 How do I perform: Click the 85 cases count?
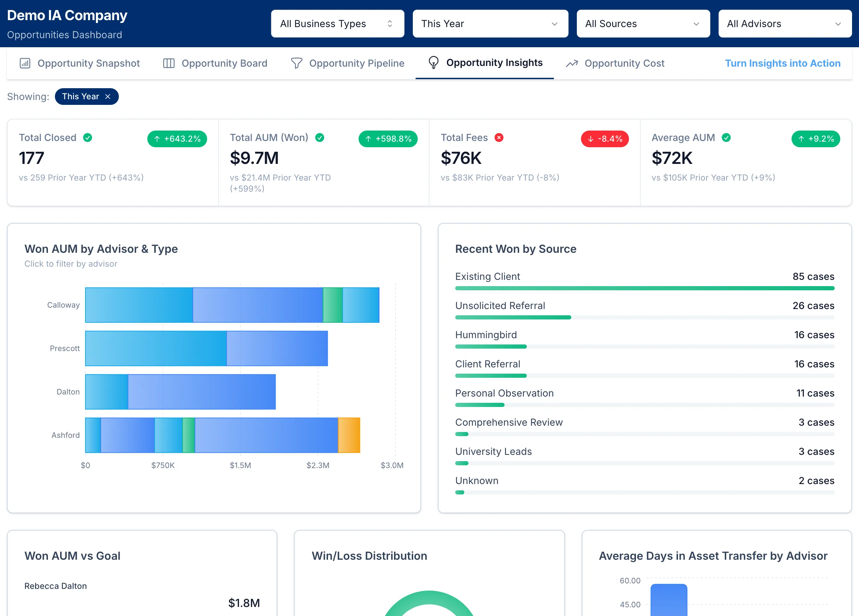[813, 277]
